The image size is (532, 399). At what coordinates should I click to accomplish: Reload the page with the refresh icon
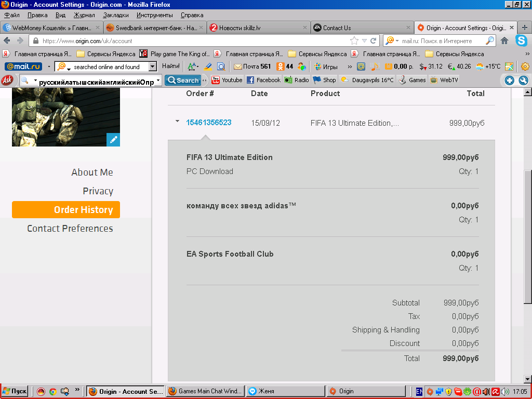pyautogui.click(x=373, y=41)
